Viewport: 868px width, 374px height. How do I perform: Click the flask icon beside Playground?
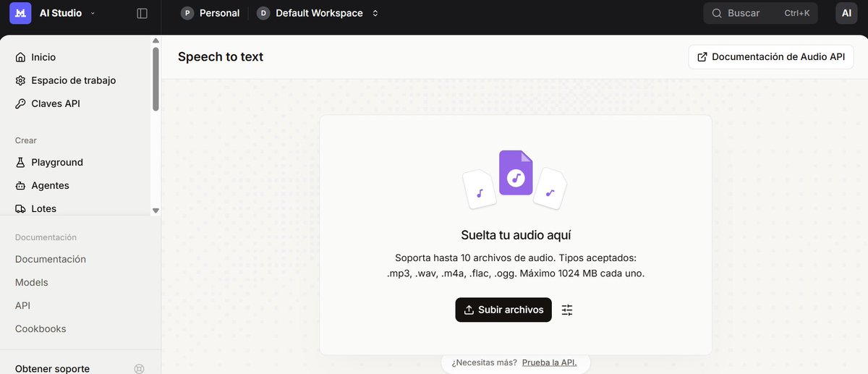click(20, 162)
